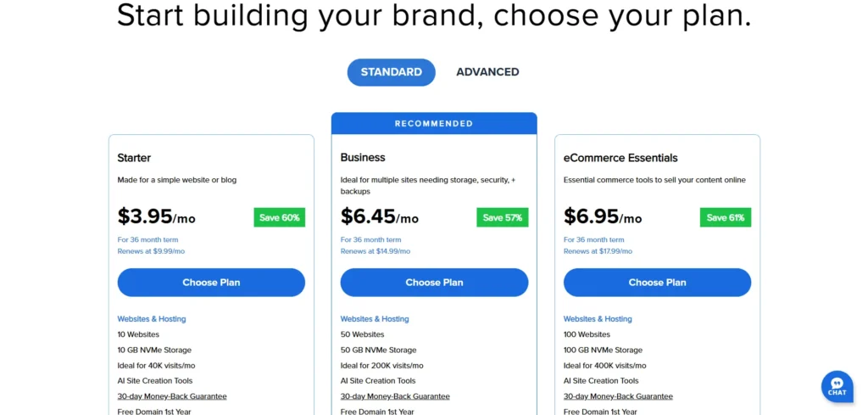Click the eCommerce Essentials plan title

point(620,158)
